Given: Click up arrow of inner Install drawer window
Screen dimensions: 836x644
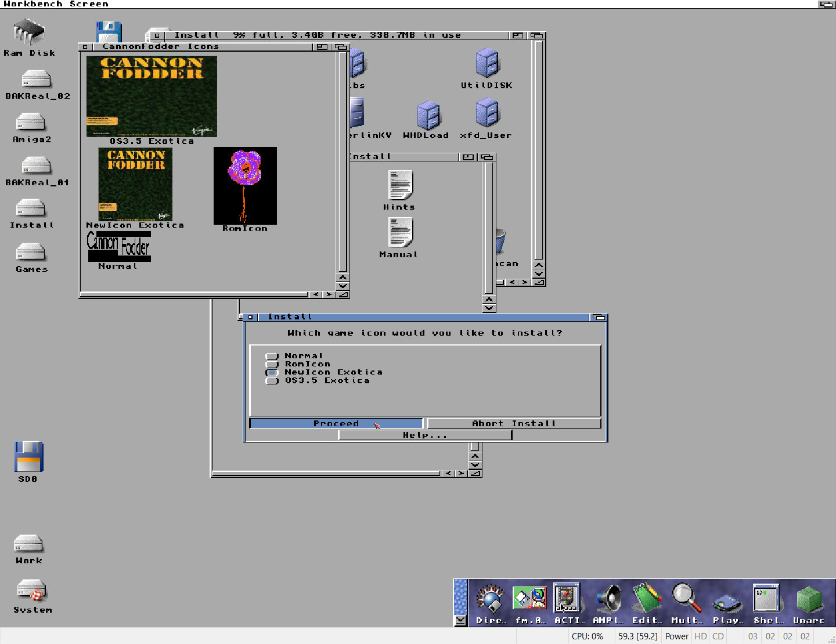Looking at the screenshot, I should click(x=489, y=300).
